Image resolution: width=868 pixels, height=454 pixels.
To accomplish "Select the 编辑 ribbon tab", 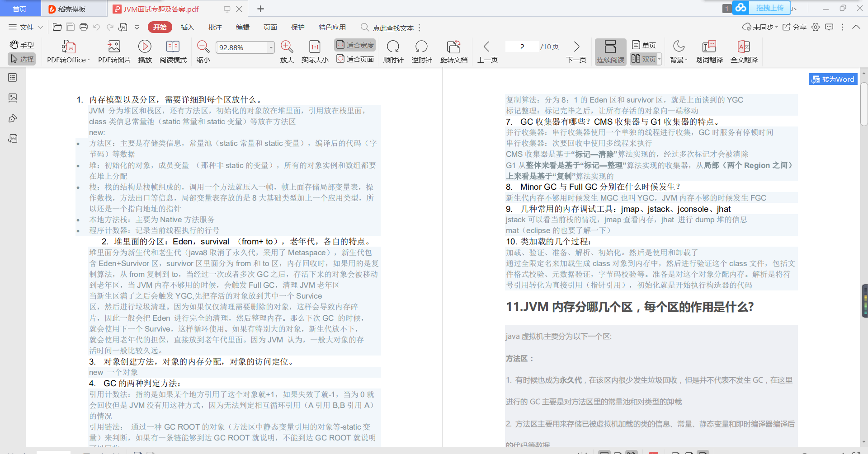I will tap(242, 27).
